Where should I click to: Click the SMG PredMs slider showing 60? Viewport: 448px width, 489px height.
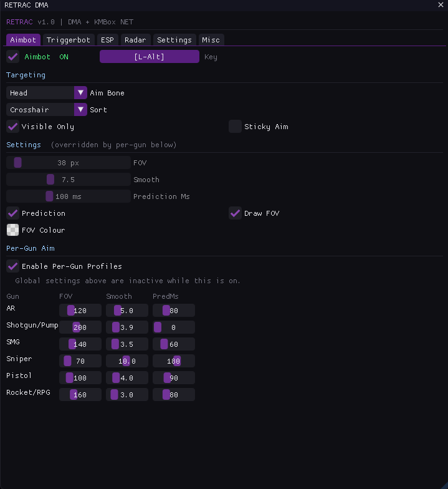174,344
